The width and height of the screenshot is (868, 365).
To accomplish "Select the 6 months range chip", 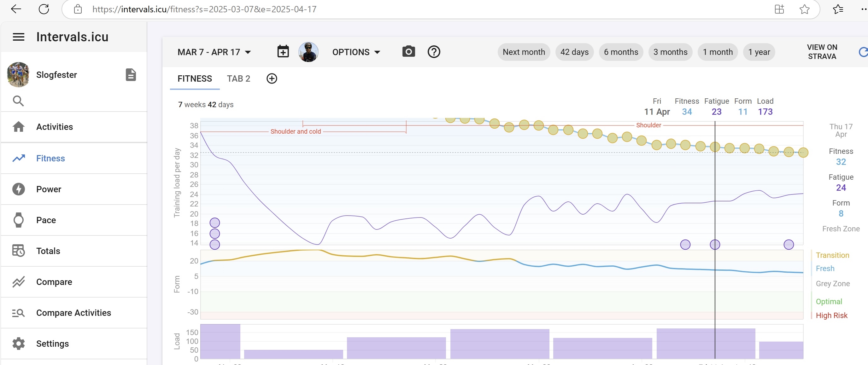I will click(621, 52).
